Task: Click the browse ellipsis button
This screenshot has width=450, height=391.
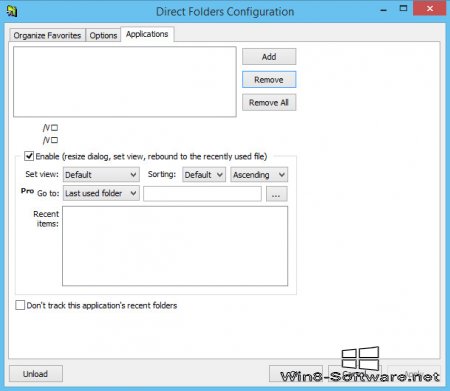Action: pyautogui.click(x=277, y=194)
